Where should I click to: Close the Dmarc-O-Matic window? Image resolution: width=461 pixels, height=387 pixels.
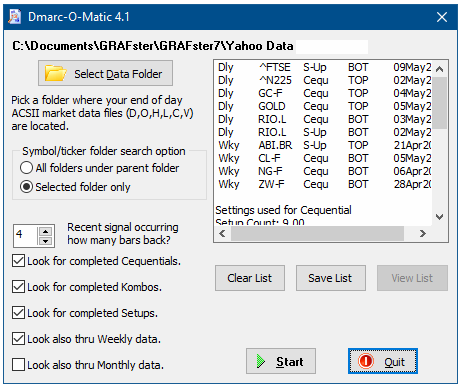[x=442, y=17]
